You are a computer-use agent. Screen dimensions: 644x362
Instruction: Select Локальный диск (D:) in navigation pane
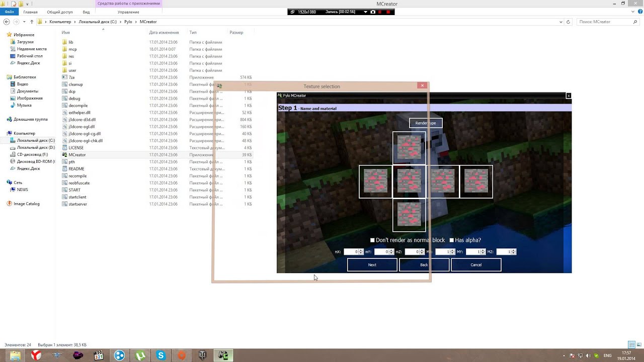click(36, 147)
